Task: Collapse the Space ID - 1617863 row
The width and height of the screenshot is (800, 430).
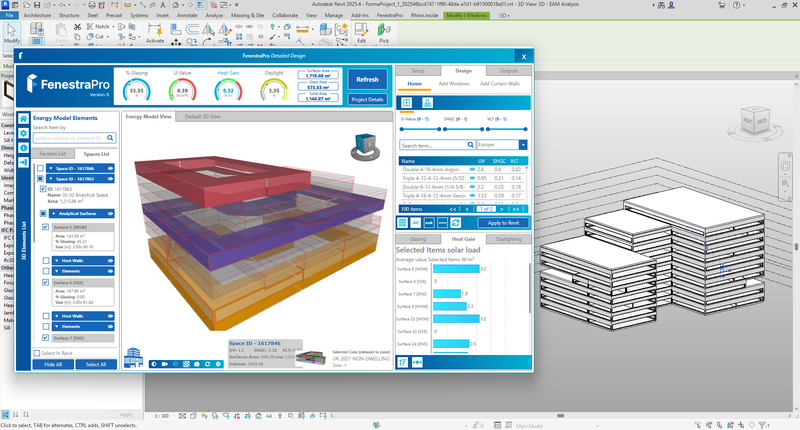Action: 51,179
